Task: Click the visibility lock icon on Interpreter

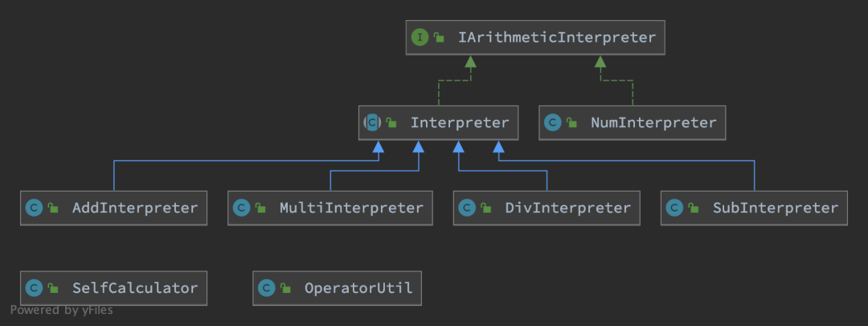Action: 391,122
